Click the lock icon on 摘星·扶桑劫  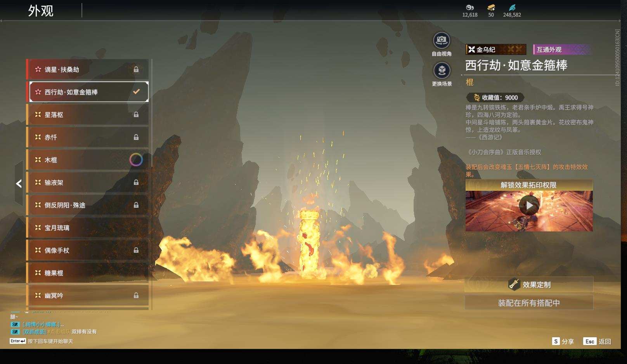pyautogui.click(x=136, y=69)
